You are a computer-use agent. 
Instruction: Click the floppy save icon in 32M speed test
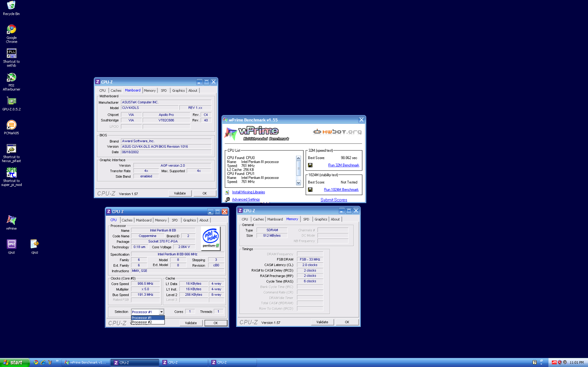point(310,165)
